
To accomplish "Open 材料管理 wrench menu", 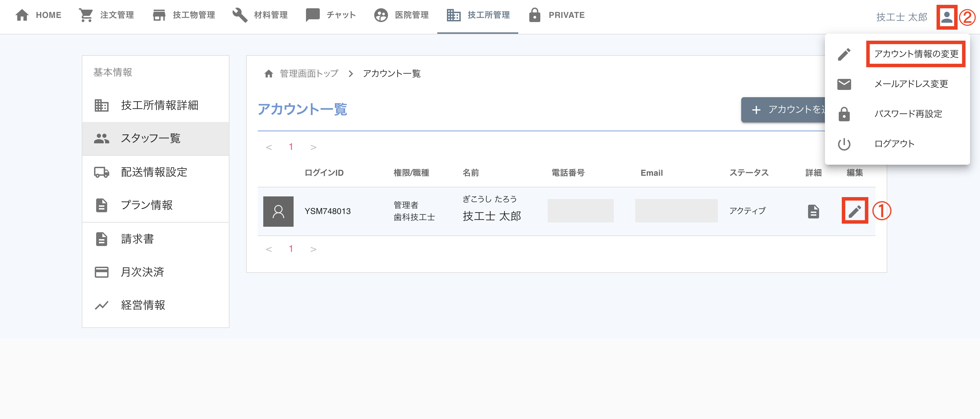I will coord(260,15).
